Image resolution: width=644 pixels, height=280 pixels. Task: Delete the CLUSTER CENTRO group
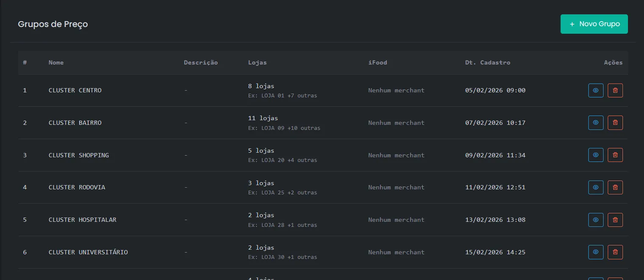(615, 90)
